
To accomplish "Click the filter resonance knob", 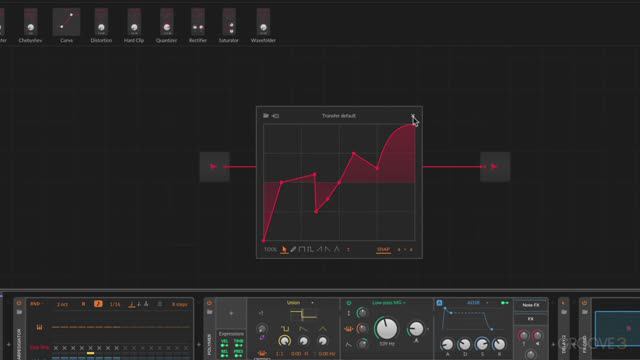I will click(x=416, y=329).
